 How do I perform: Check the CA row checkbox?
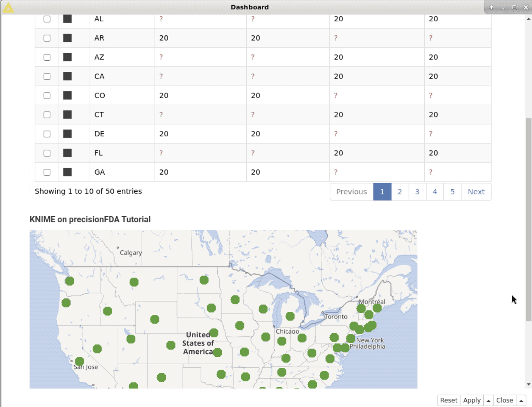(x=47, y=77)
